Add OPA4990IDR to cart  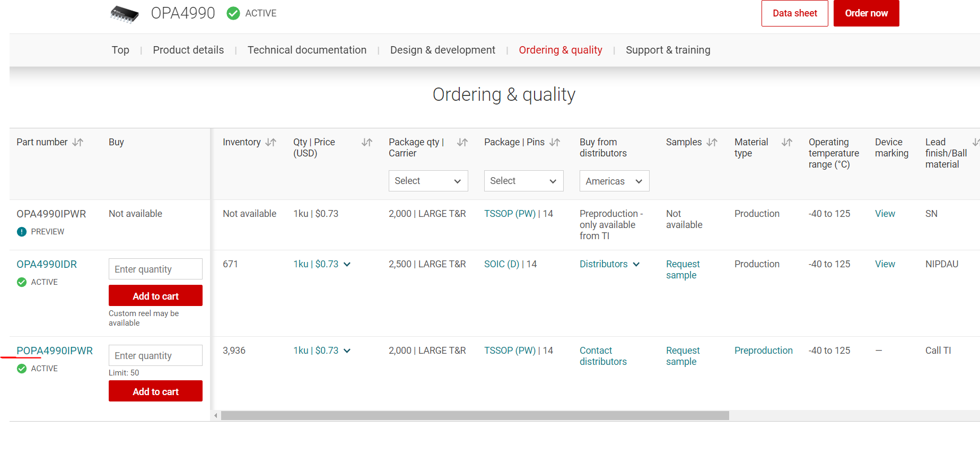click(x=155, y=295)
